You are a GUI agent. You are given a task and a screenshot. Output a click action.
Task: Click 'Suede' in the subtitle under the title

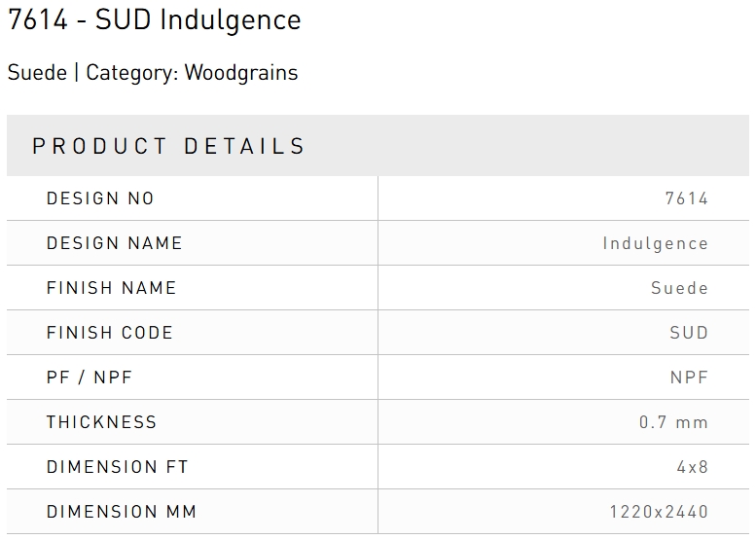pyautogui.click(x=37, y=73)
